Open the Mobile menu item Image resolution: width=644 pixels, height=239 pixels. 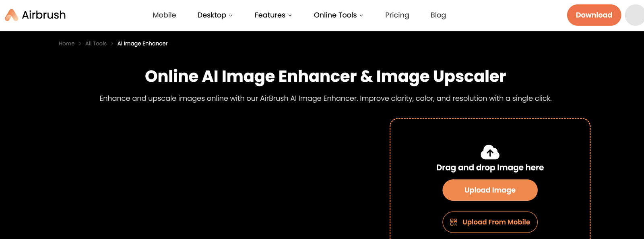point(164,15)
